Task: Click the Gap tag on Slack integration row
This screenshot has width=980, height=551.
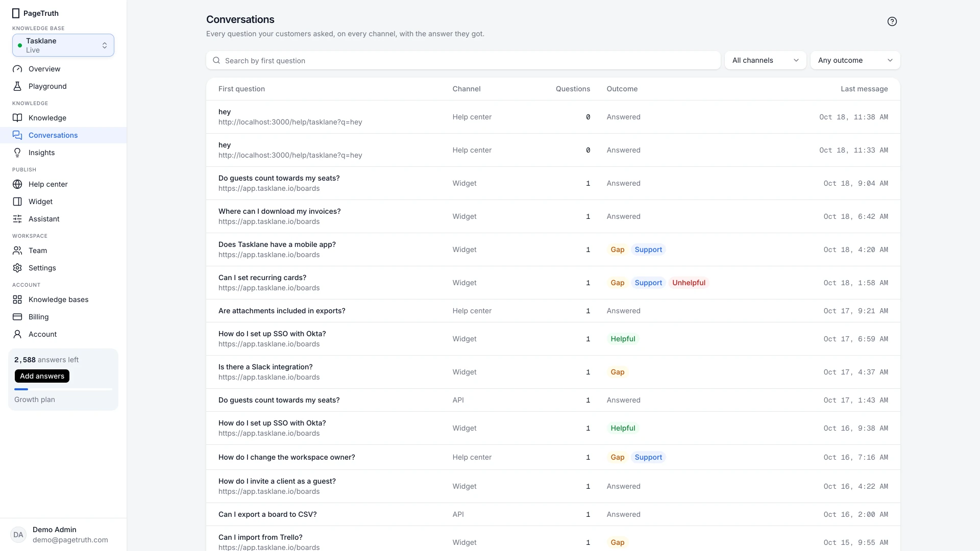Action: [x=617, y=372]
